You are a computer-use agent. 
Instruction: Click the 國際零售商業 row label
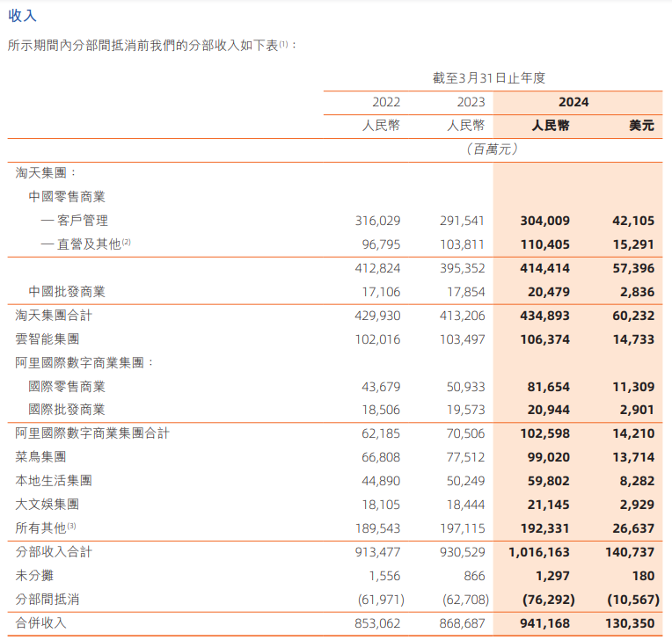67,387
